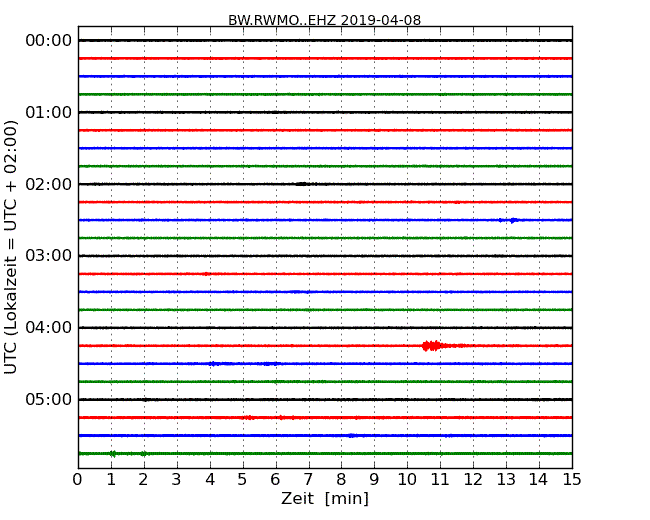
Task: Click the 00:00 time label
Action: (x=49, y=41)
